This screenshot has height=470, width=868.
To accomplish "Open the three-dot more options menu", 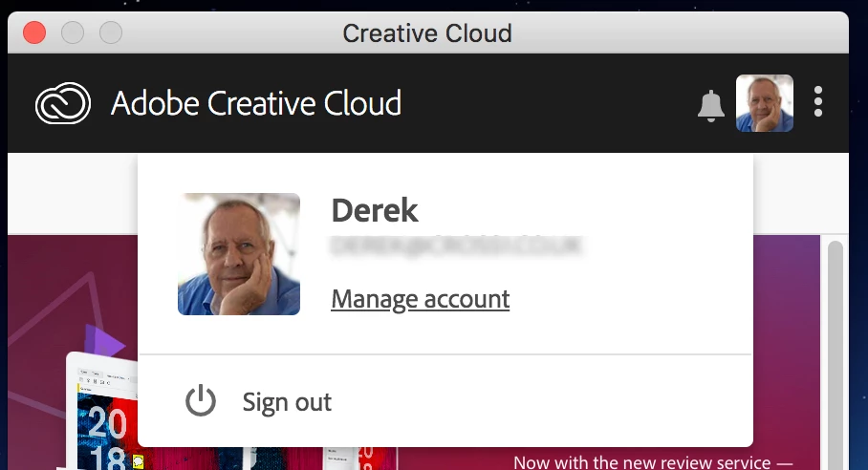I will [x=818, y=102].
